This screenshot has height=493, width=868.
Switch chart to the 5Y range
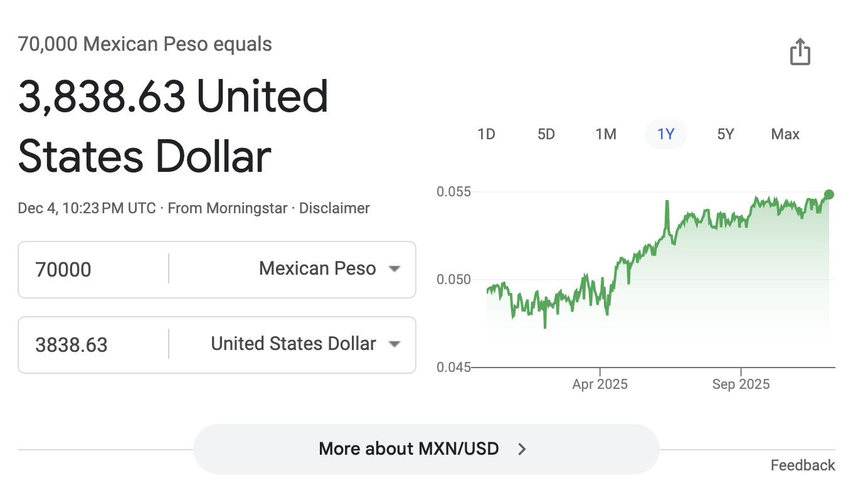click(726, 134)
